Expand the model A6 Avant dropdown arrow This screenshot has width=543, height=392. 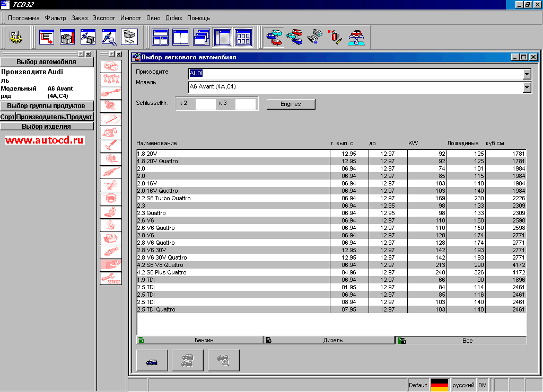(x=527, y=87)
